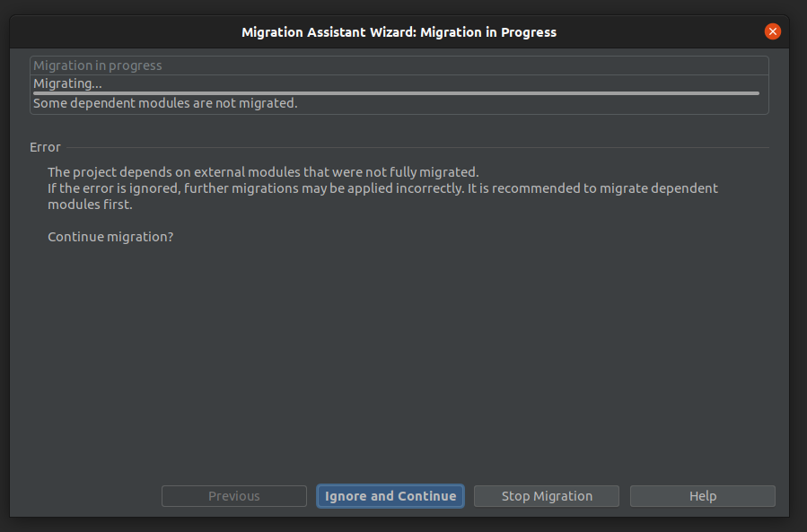Click 'Some dependent modules are not migrated' message
The width and height of the screenshot is (807, 532).
165,103
